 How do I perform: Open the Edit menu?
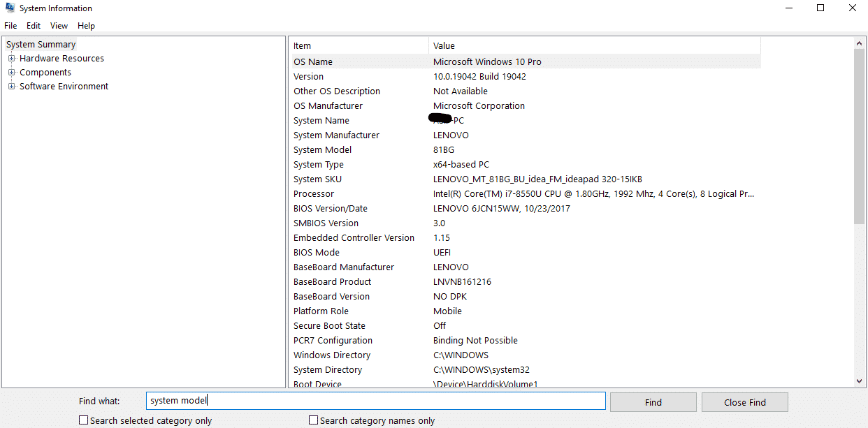33,25
